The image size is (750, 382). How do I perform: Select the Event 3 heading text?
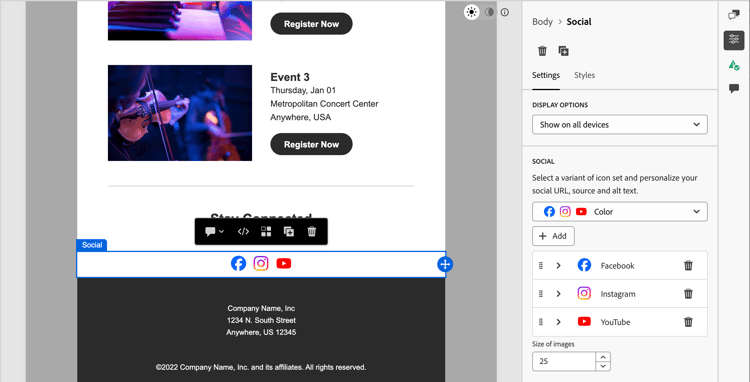[x=290, y=77]
